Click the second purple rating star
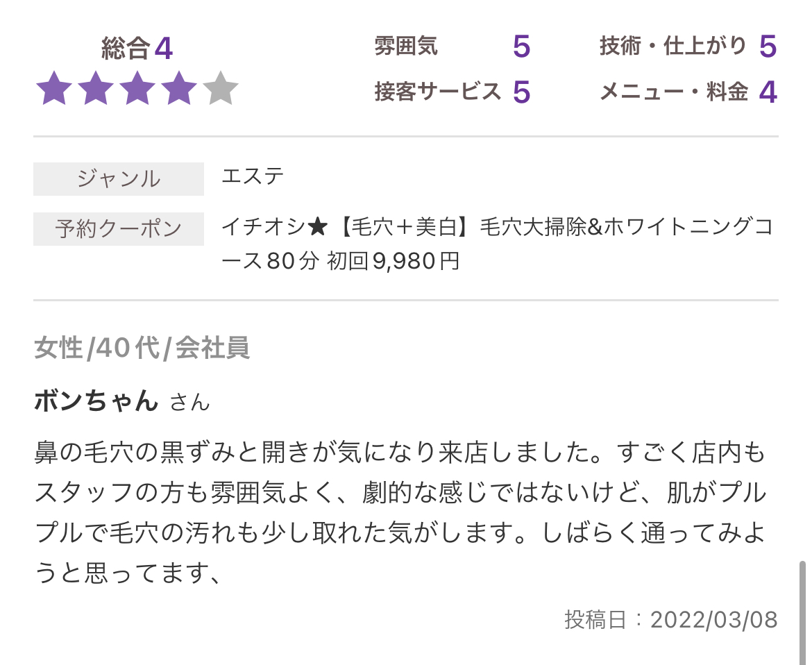 (x=96, y=88)
